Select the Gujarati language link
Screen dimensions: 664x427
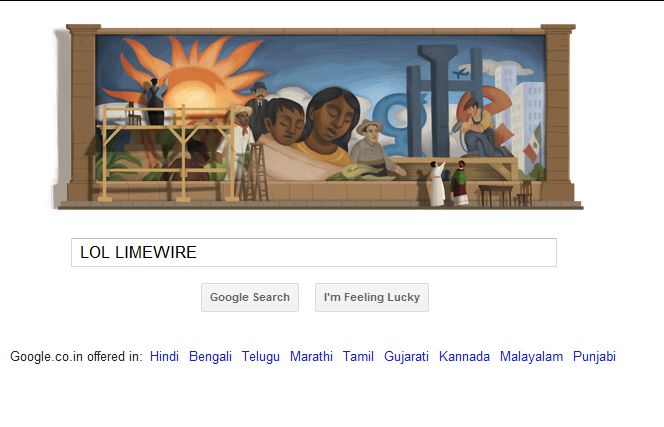pyautogui.click(x=407, y=356)
